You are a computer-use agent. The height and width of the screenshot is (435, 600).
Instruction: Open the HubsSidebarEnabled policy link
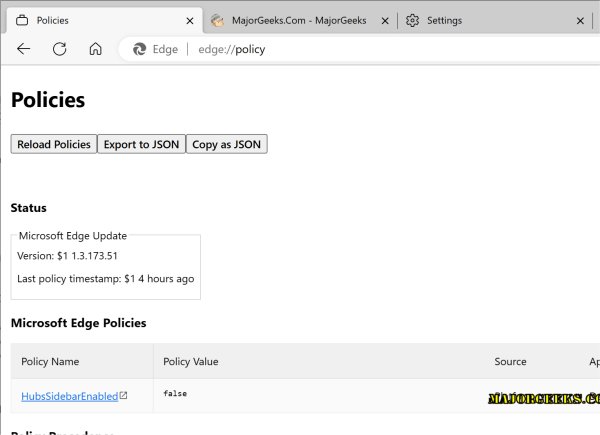70,396
